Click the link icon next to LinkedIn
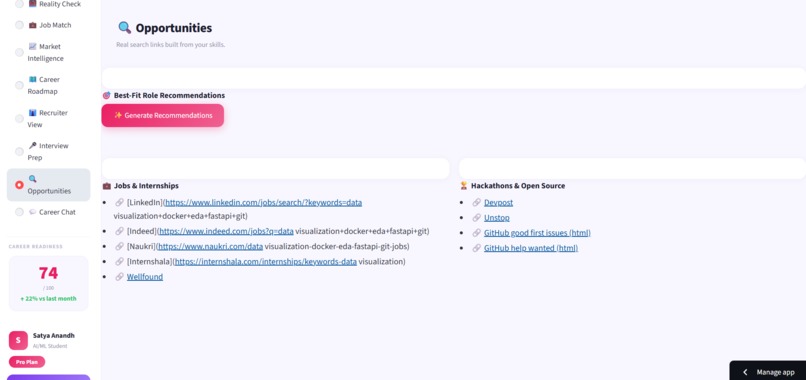Viewport: 806px width, 380px height. 119,203
